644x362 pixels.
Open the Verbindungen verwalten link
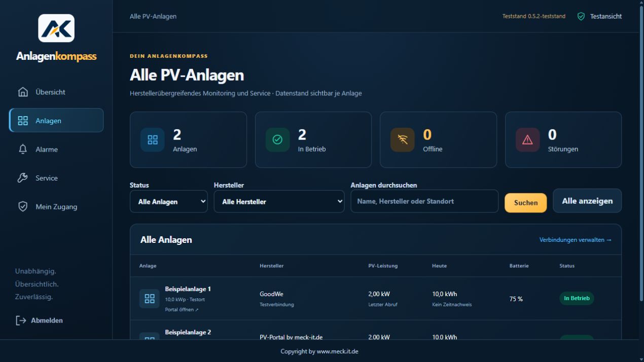pyautogui.click(x=576, y=240)
